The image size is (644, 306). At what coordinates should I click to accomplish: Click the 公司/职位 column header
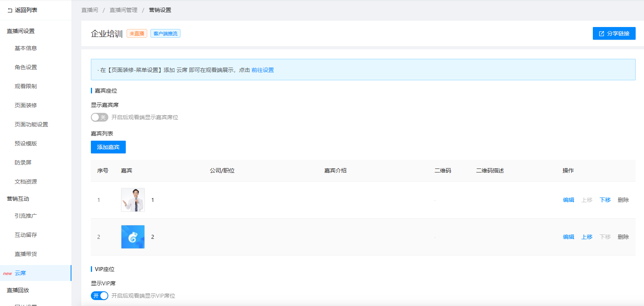[222, 170]
